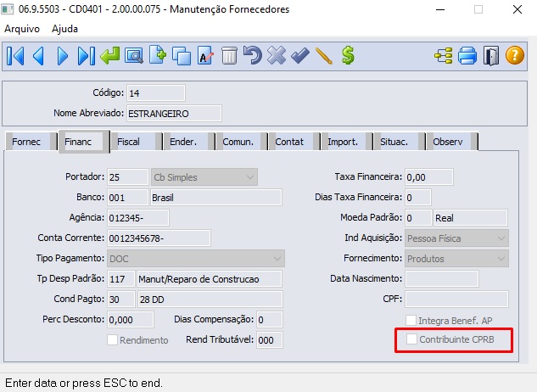This screenshot has height=392, width=537.
Task: Cancel editing with the X icon
Action: [277, 56]
